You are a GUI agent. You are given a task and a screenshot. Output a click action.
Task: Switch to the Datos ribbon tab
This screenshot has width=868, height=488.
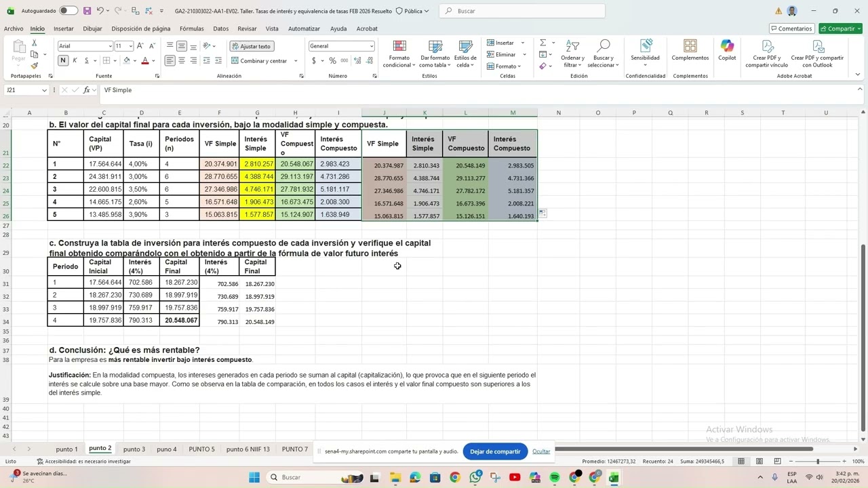click(220, 28)
